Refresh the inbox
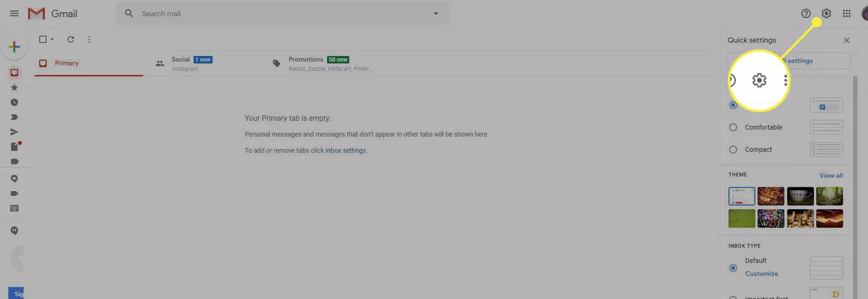This screenshot has height=299, width=868. 71,39
